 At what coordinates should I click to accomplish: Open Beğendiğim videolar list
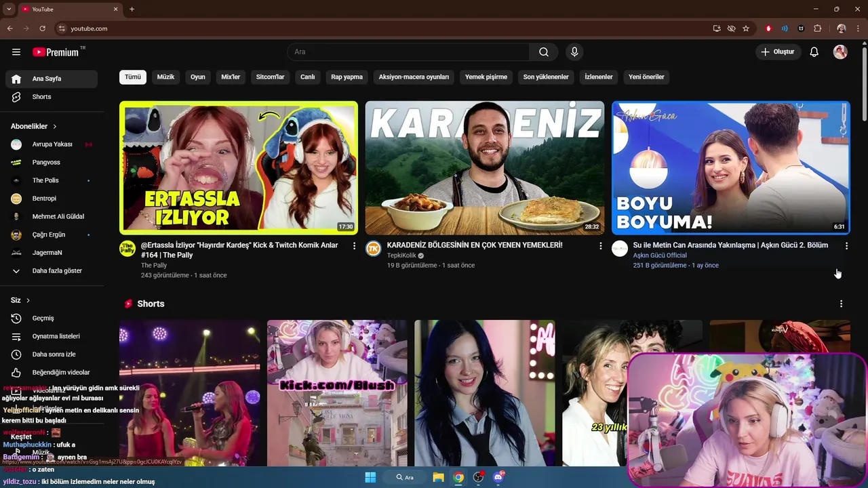click(52, 372)
